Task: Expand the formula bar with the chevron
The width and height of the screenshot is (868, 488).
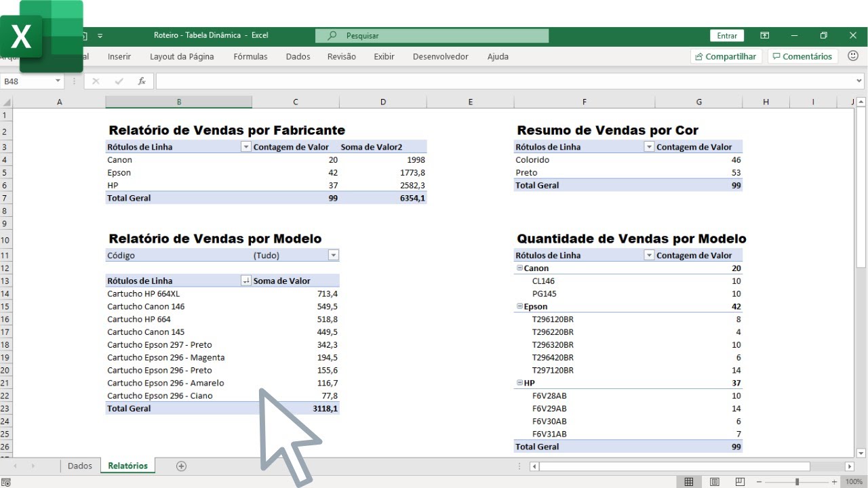Action: coord(860,81)
